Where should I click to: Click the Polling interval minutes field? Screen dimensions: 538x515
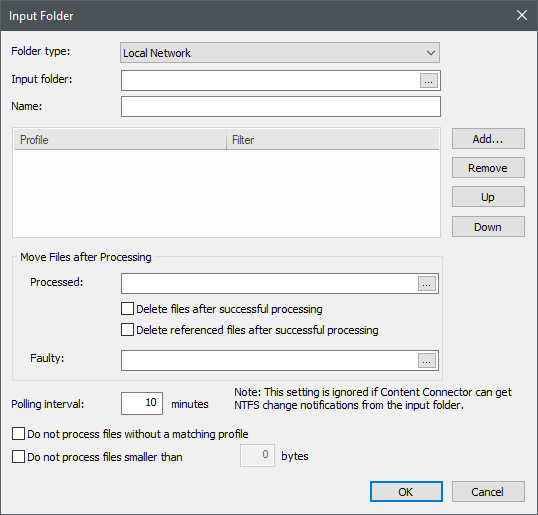[142, 403]
